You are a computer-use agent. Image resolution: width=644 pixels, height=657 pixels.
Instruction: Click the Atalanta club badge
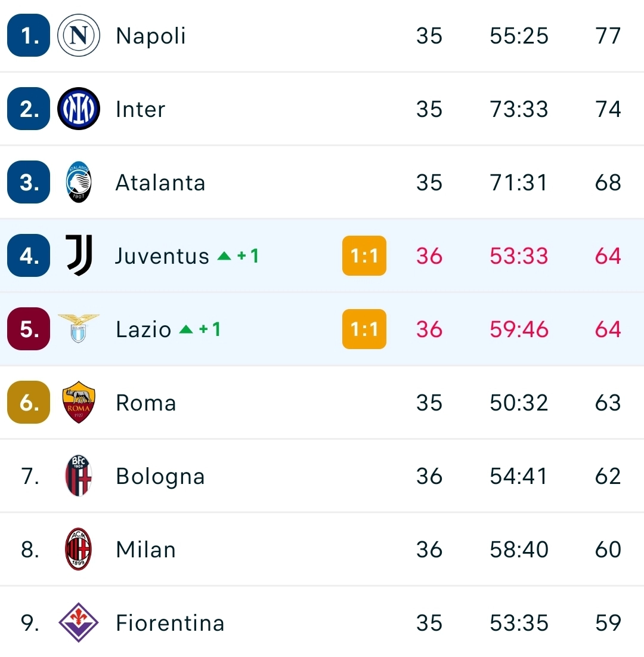pos(78,183)
